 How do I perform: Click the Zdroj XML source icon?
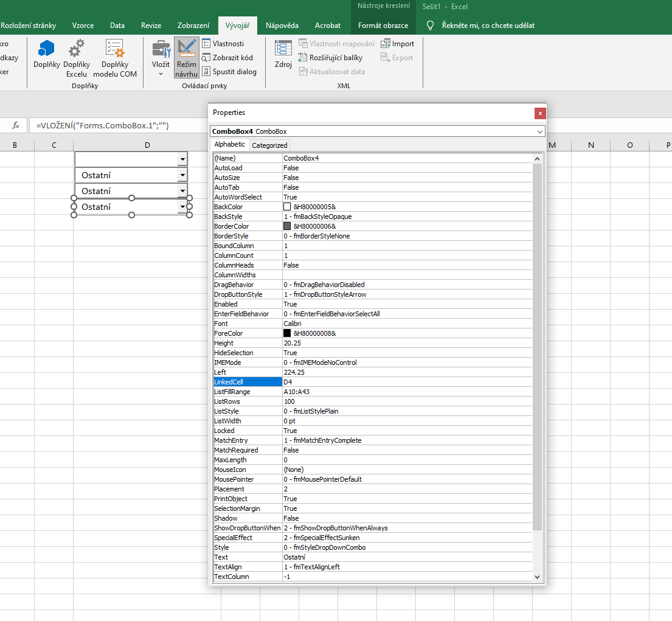[283, 49]
